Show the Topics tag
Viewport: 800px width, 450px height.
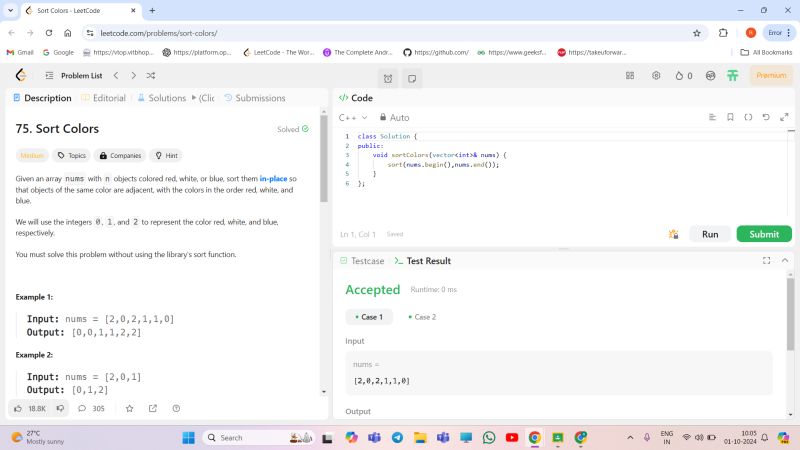click(71, 156)
